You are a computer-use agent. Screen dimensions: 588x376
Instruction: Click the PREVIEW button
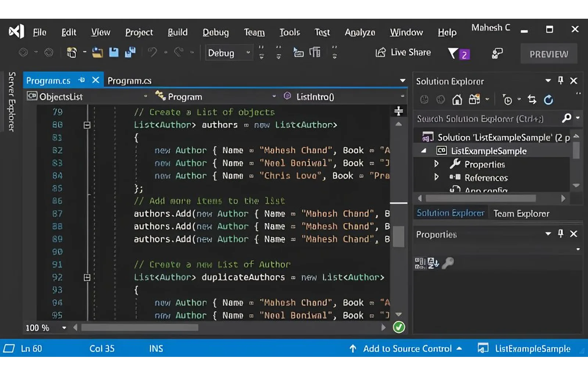(549, 54)
